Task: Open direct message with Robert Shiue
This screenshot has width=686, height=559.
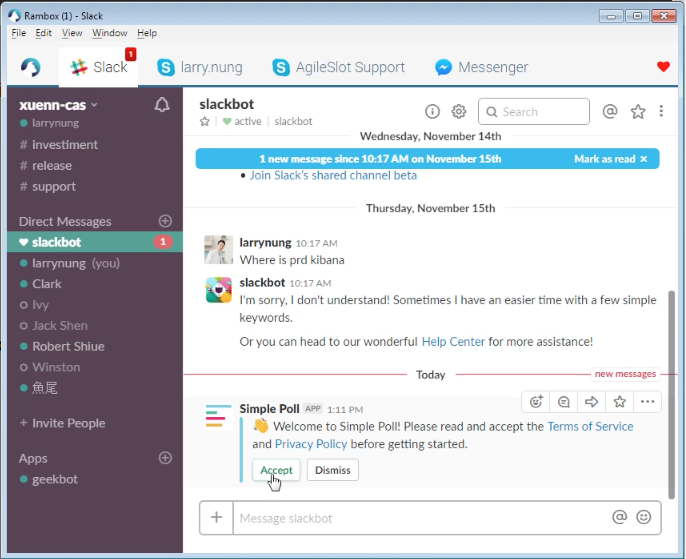Action: click(x=94, y=346)
